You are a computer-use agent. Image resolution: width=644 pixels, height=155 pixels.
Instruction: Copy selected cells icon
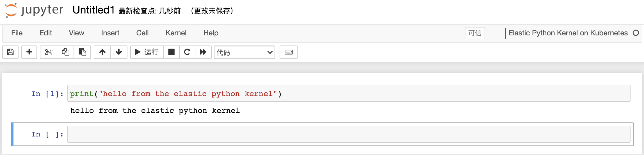point(65,52)
